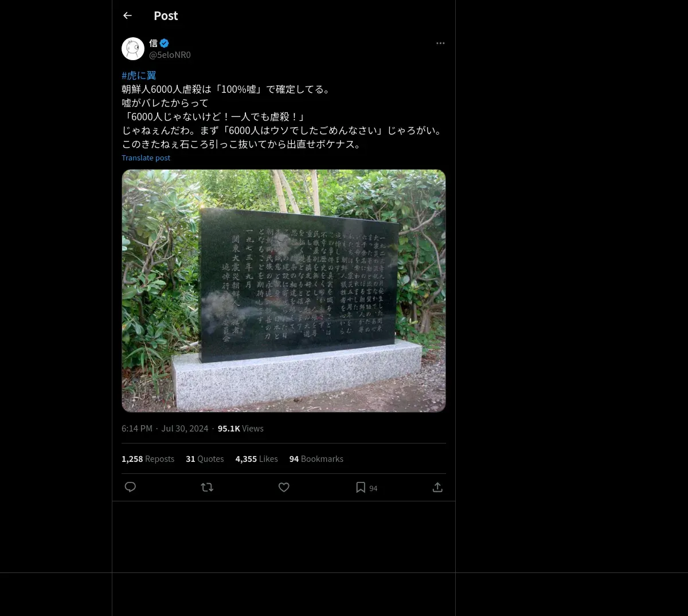Click the 95.1K Views count
Image resolution: width=688 pixels, height=616 pixels.
tap(241, 428)
